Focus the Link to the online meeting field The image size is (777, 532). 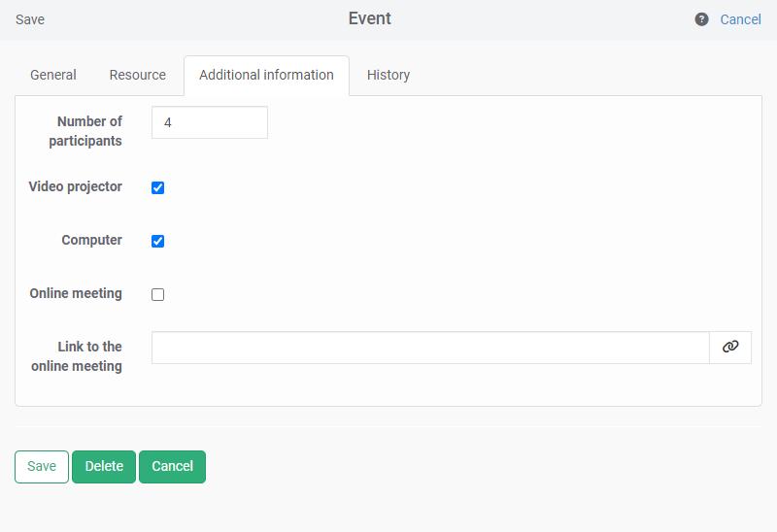pyautogui.click(x=430, y=348)
